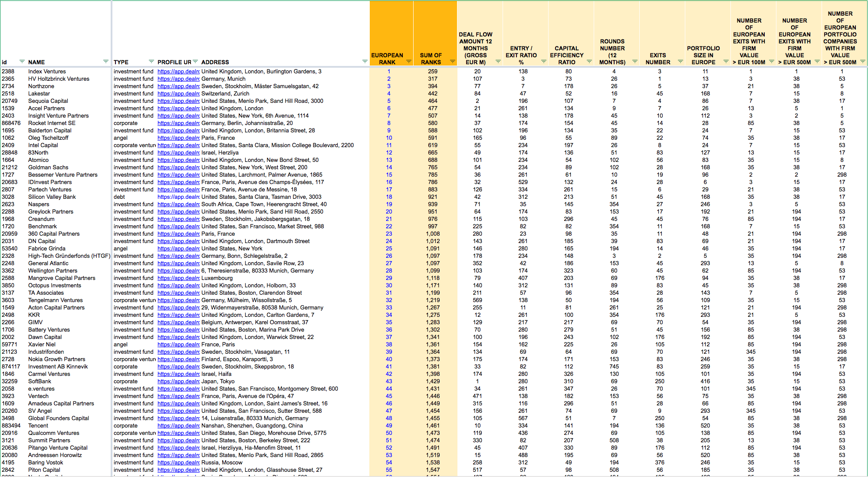
Task: Open Sequoia Capital profile link
Action: pyautogui.click(x=178, y=101)
